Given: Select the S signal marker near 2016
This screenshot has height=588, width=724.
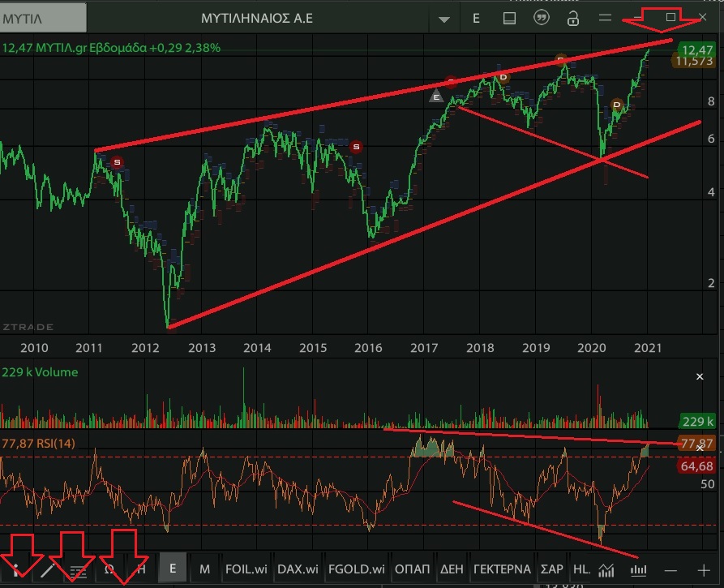Looking at the screenshot, I should coord(356,147).
